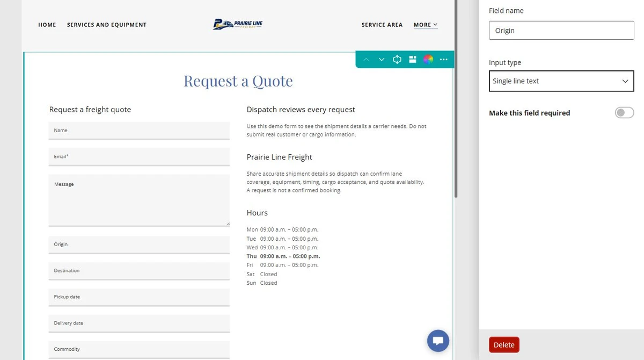644x360 pixels.
Task: Select the Commodity form field
Action: point(139,349)
